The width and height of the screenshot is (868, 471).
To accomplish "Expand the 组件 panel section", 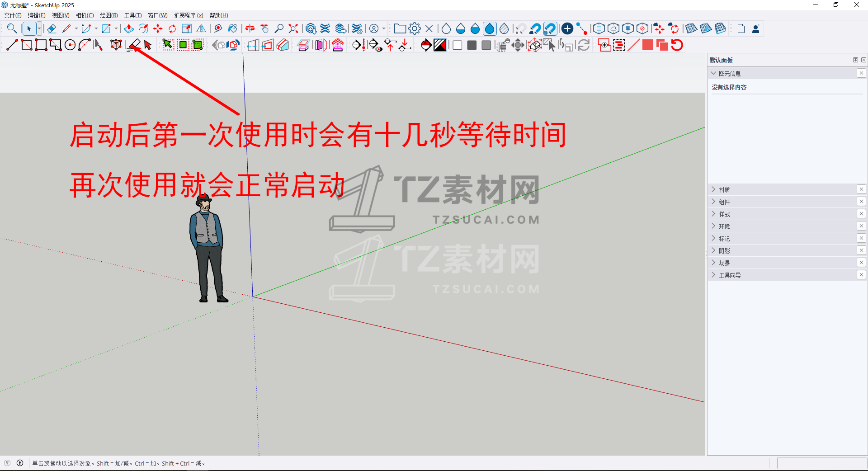I will [713, 202].
